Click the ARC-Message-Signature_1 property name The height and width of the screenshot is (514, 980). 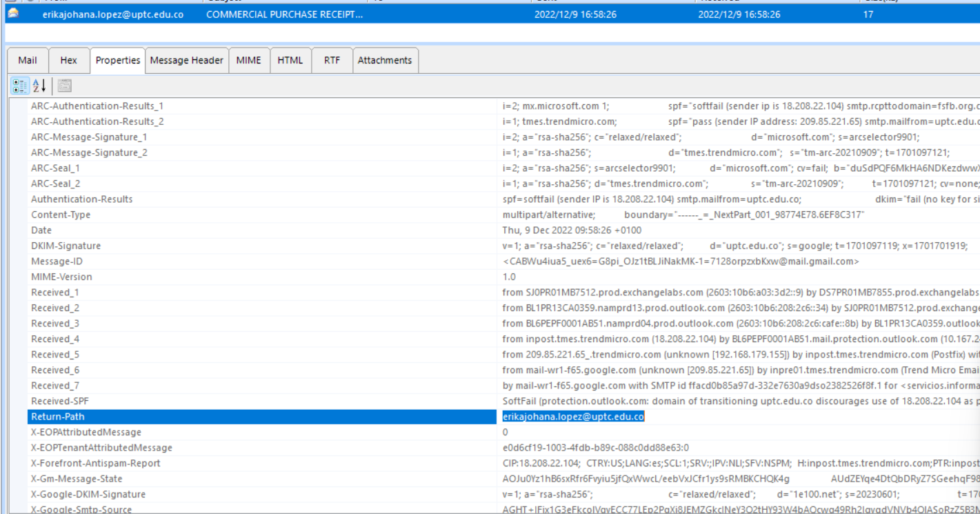click(x=89, y=137)
